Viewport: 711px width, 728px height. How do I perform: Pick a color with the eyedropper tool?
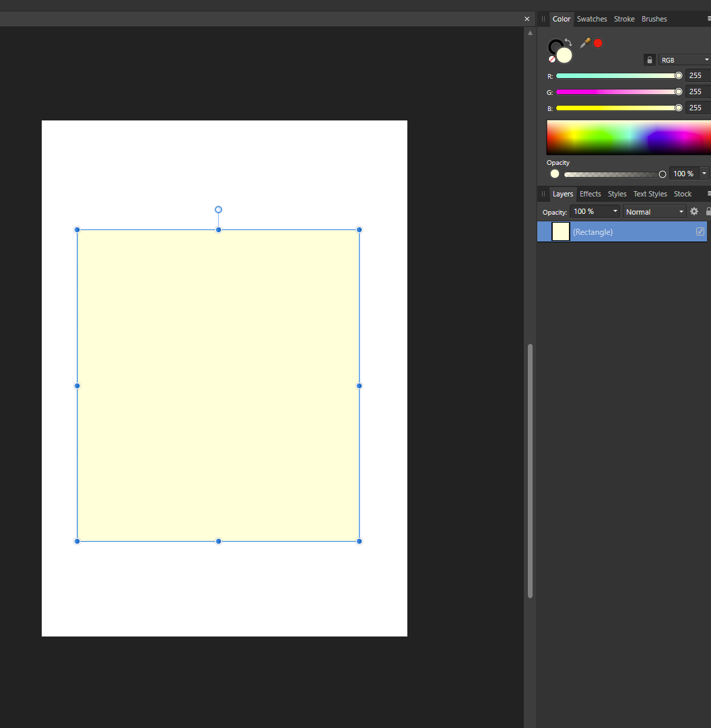pos(584,43)
